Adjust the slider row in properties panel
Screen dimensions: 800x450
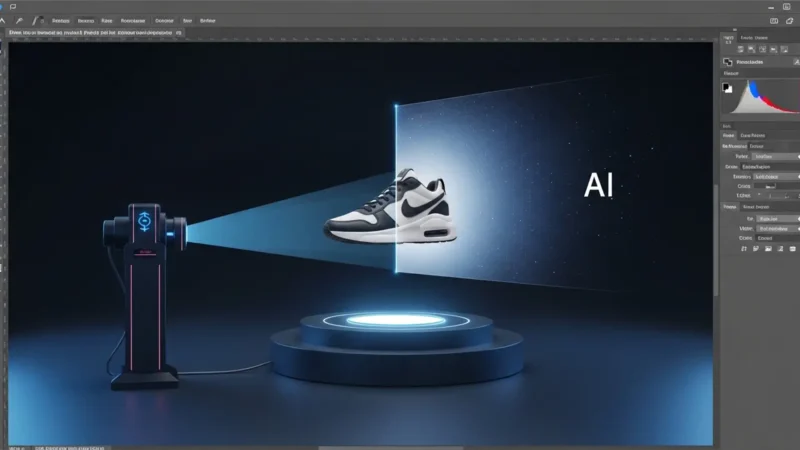click(777, 196)
